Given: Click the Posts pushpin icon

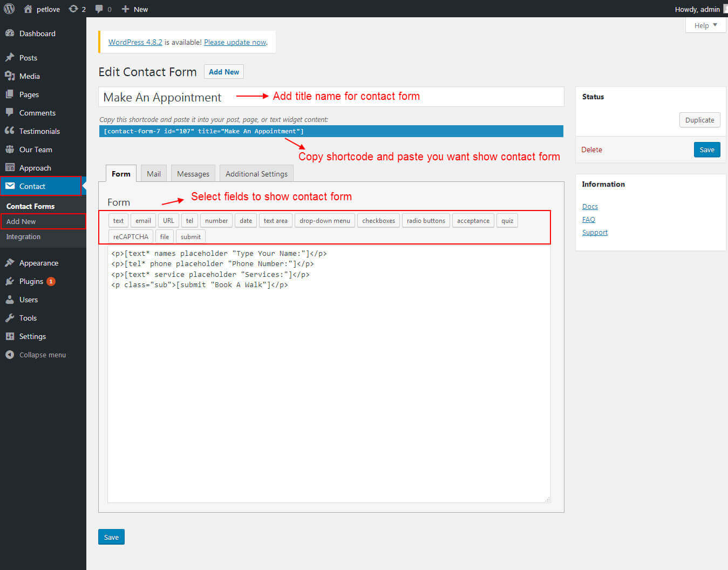Looking at the screenshot, I should 10,57.
